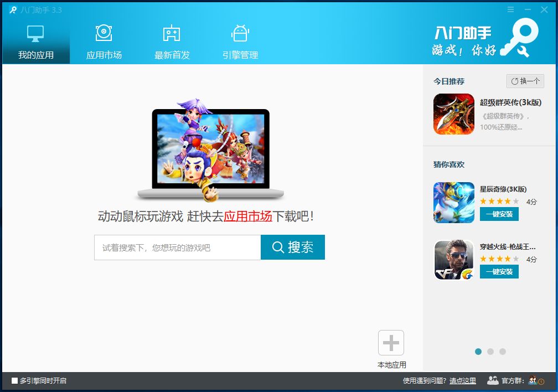Open the 最新首发 gamepad icon

172,33
